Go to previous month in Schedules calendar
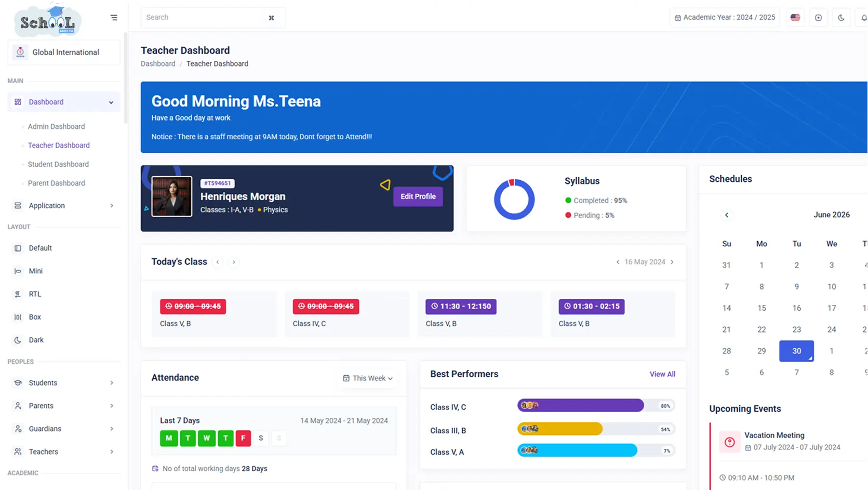 (x=727, y=215)
